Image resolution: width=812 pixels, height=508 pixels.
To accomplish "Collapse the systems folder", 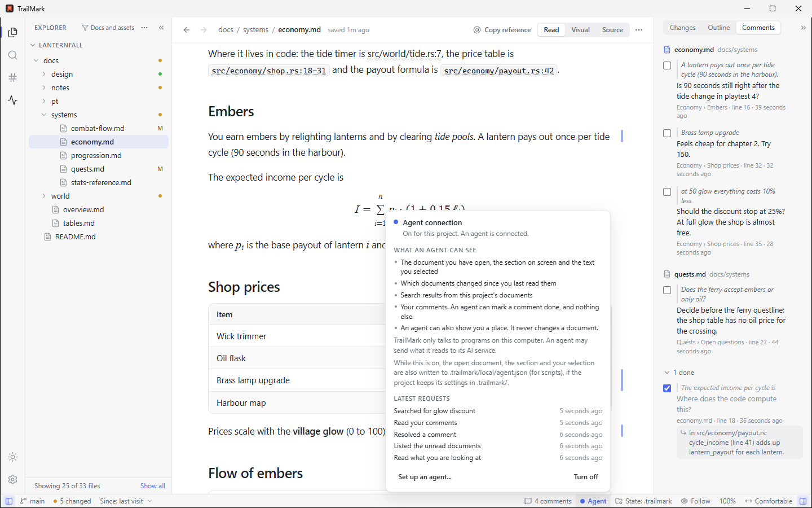I will [44, 115].
